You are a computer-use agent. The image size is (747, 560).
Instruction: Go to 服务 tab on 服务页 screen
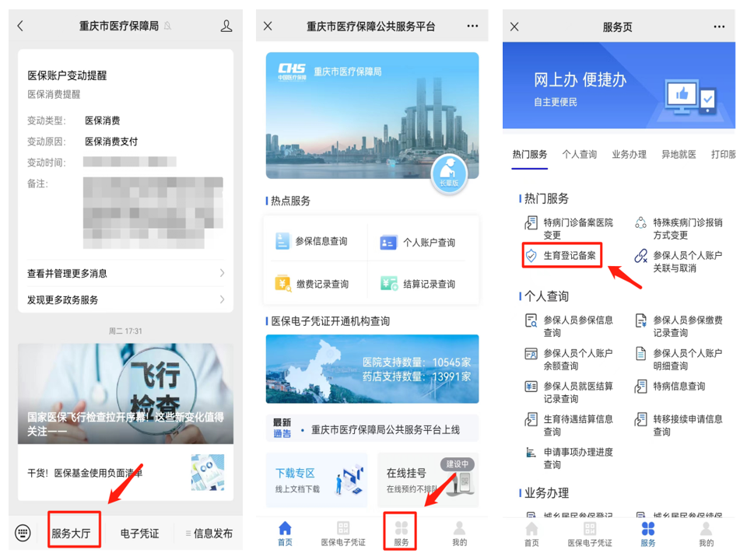[x=648, y=534]
